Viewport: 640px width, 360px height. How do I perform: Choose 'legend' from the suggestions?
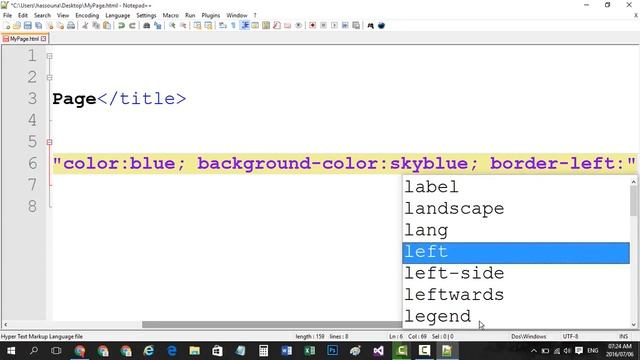516,317
